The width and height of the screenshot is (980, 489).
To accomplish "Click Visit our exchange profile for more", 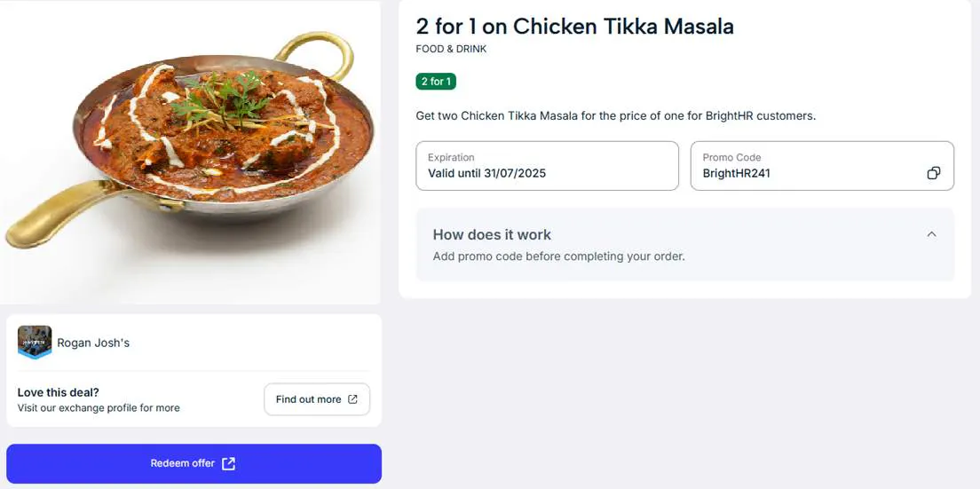I will (x=99, y=408).
